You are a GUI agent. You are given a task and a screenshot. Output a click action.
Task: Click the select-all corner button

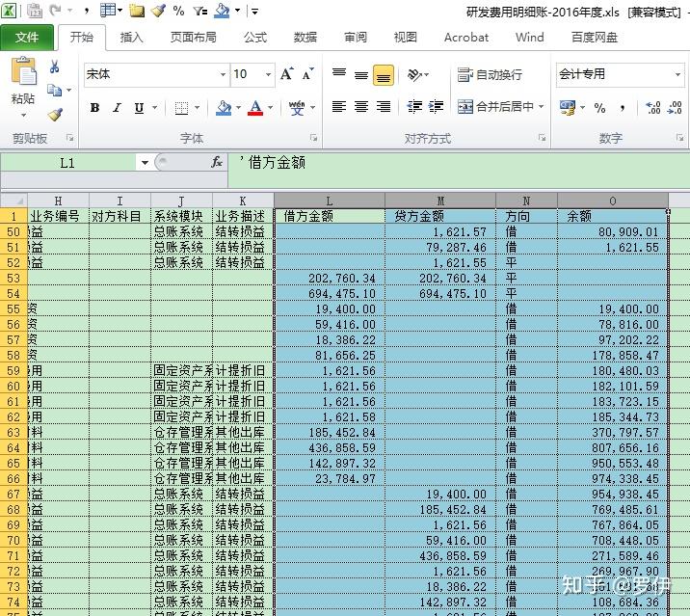pos(14,201)
